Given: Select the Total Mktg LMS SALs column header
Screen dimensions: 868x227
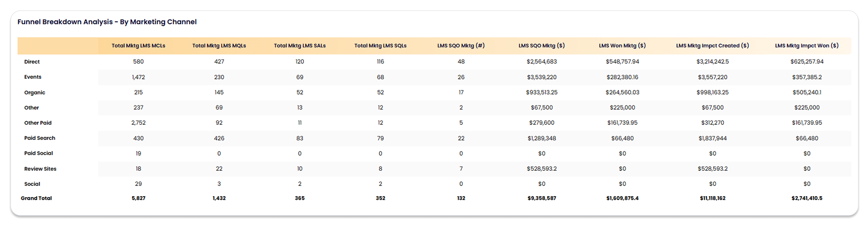Looking at the screenshot, I should (300, 46).
